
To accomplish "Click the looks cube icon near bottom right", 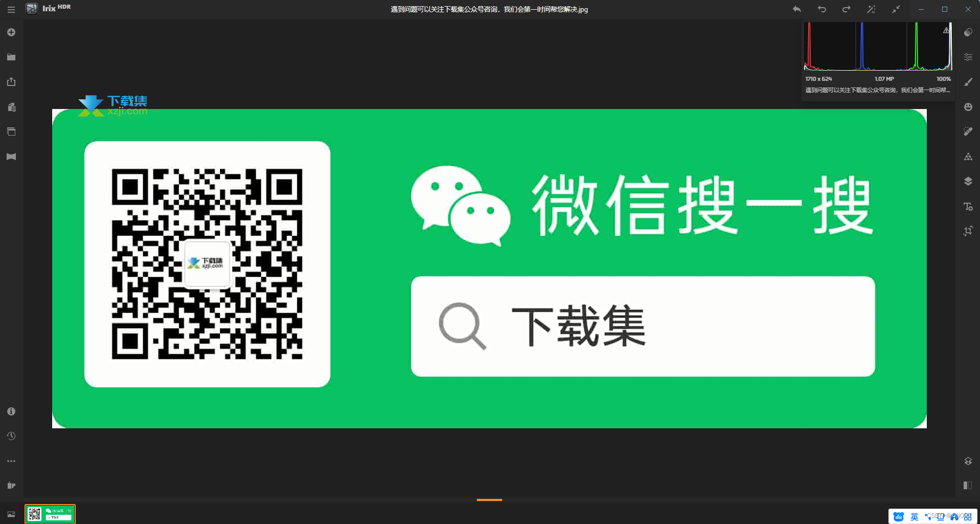I will [x=968, y=461].
